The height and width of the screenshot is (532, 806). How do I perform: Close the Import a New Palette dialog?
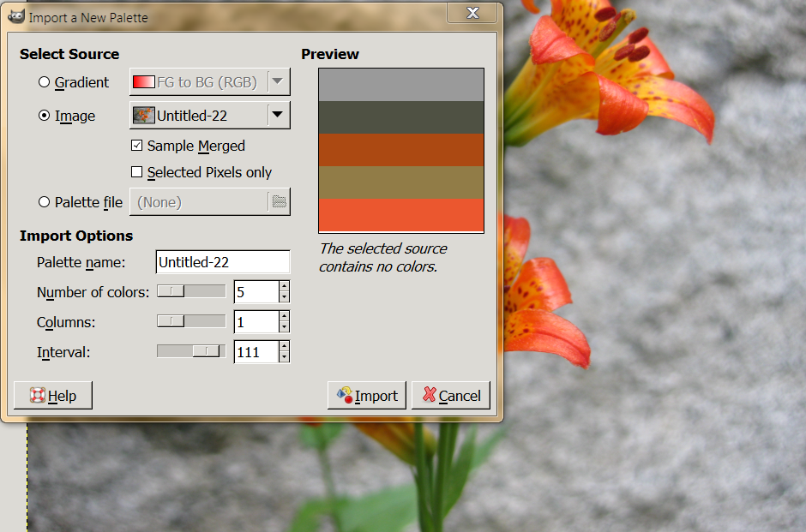pos(472,13)
